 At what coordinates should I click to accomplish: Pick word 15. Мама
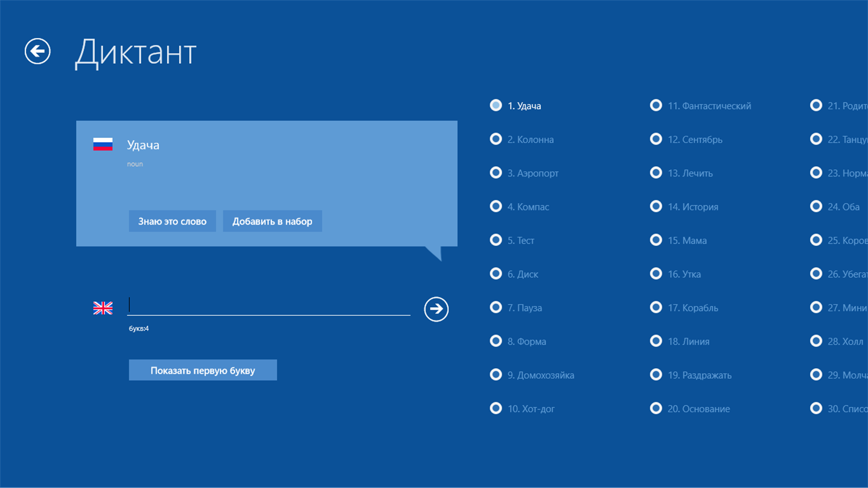tap(679, 240)
